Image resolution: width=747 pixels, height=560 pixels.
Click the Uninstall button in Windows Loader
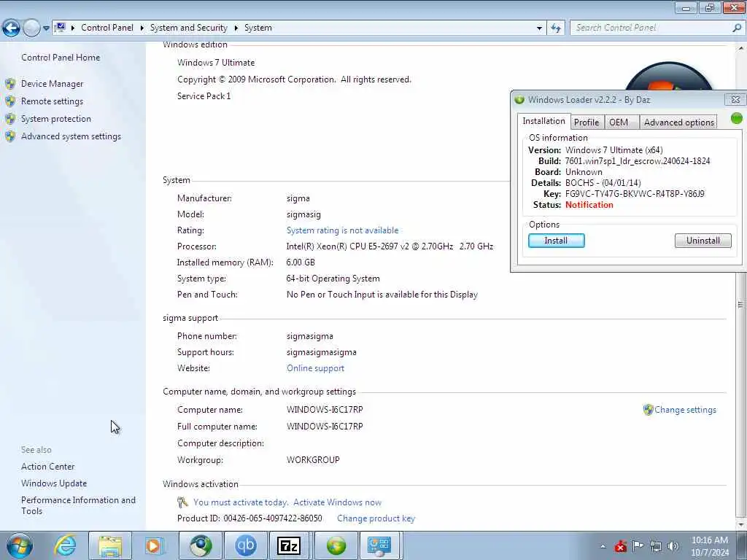pyautogui.click(x=703, y=241)
